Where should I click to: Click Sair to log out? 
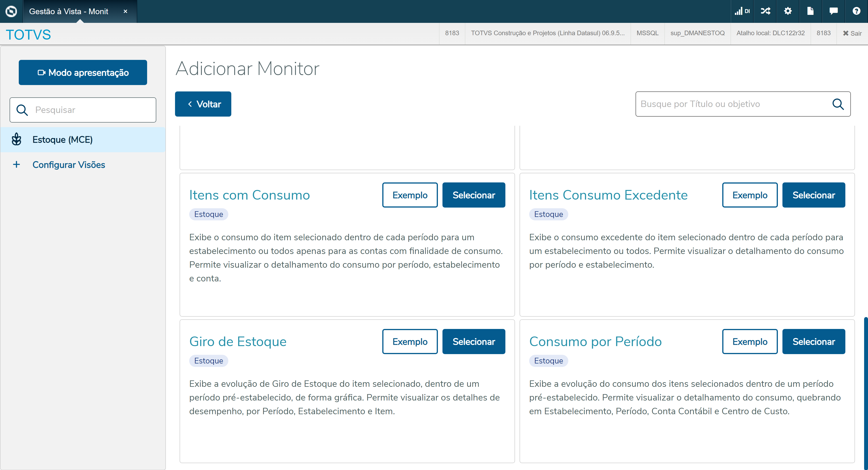852,33
